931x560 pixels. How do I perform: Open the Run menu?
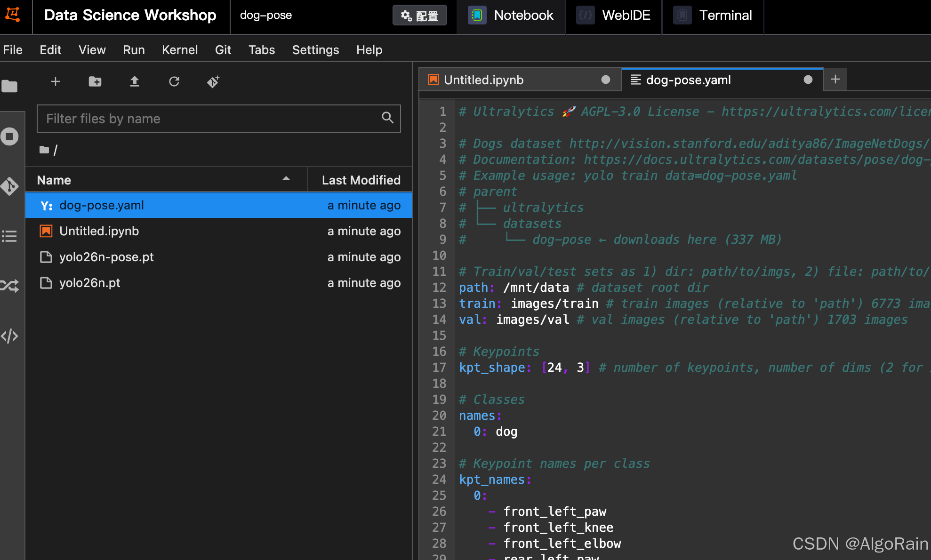click(134, 50)
